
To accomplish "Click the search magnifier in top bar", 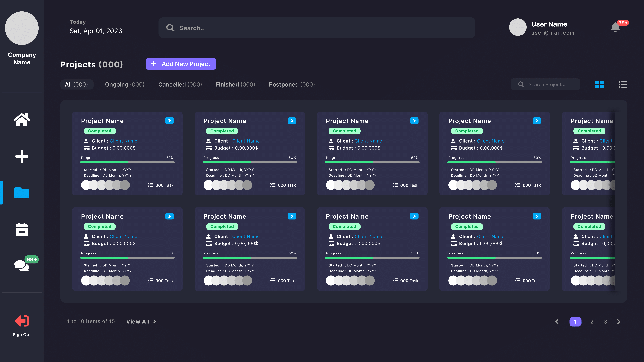I will pos(170,28).
